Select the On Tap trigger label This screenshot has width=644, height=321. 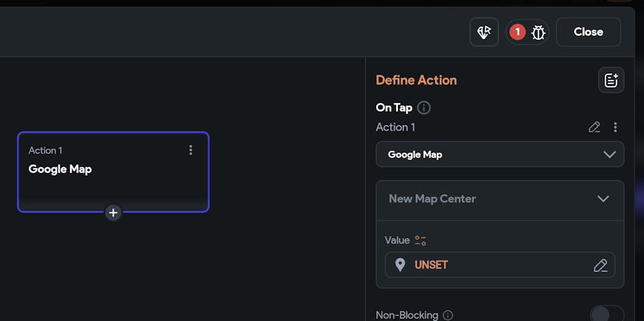(393, 107)
